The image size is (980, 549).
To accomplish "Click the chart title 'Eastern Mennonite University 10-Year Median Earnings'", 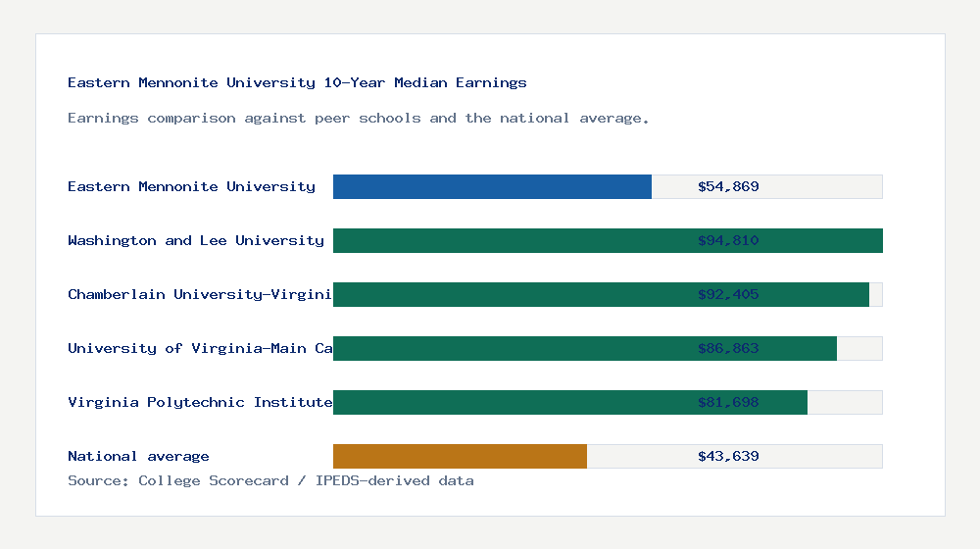I will pyautogui.click(x=297, y=82).
